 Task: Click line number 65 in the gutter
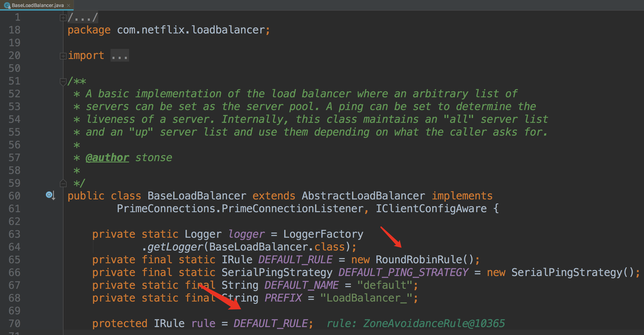[x=15, y=260]
